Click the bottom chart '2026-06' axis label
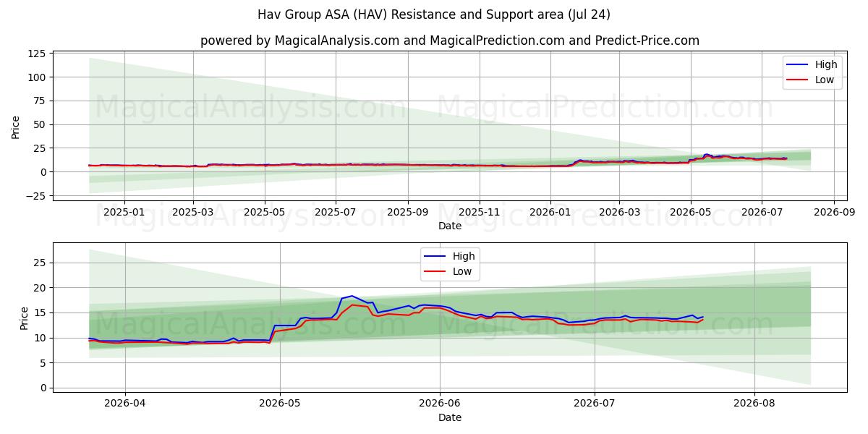This screenshot has width=868, height=434. click(440, 404)
